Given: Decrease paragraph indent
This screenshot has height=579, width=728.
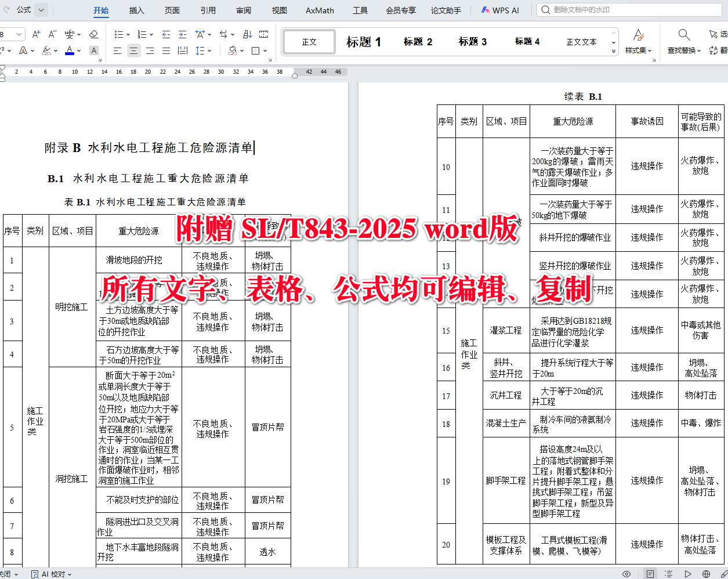Looking at the screenshot, I should pyautogui.click(x=166, y=34).
